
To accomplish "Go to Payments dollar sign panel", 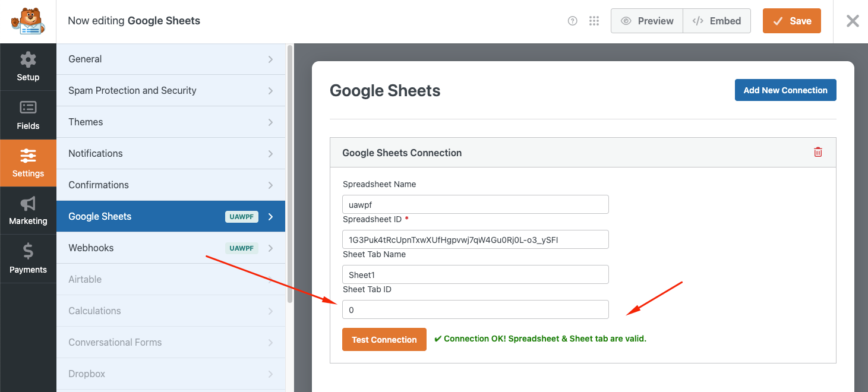I will pos(28,258).
